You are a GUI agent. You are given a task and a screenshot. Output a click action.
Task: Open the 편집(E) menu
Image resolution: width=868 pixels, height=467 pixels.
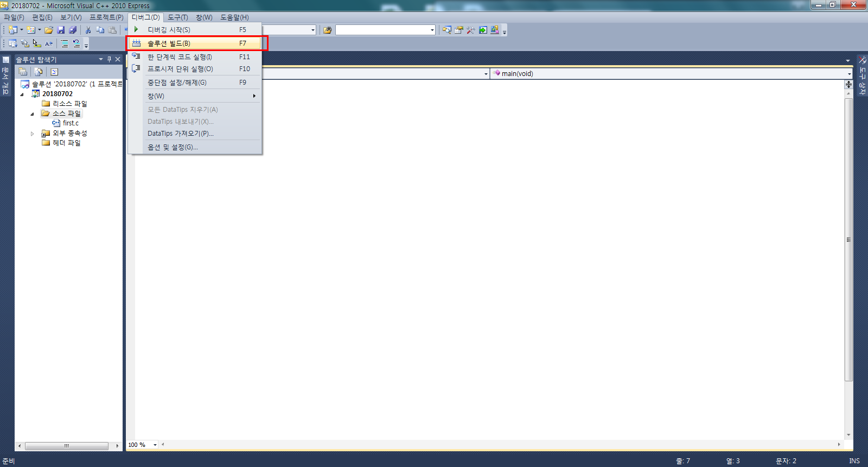click(42, 17)
